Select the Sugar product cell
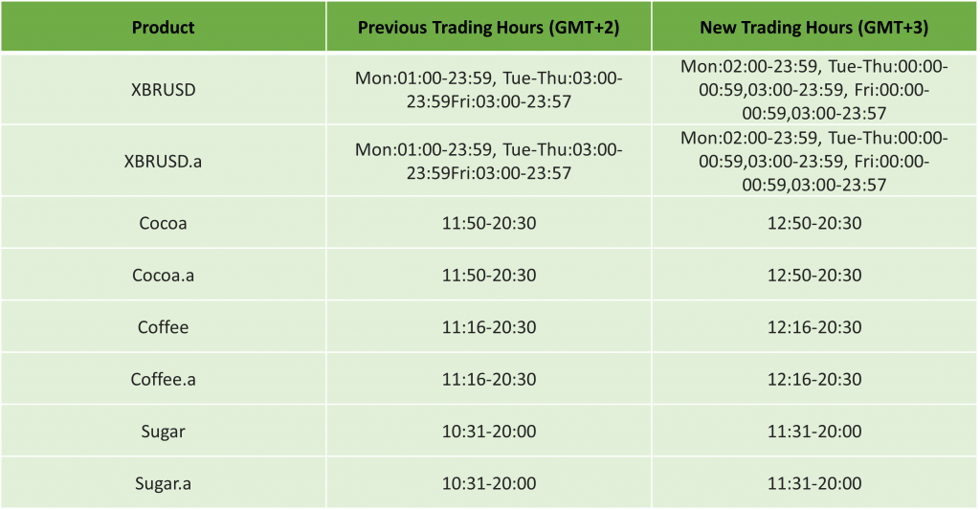The height and width of the screenshot is (510, 980). [163, 432]
